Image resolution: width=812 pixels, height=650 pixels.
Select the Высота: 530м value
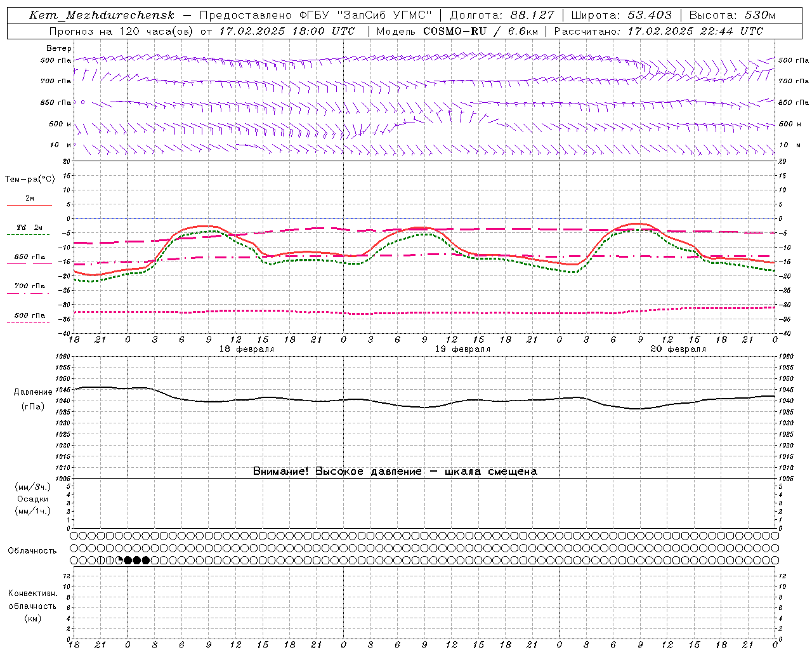(x=732, y=15)
